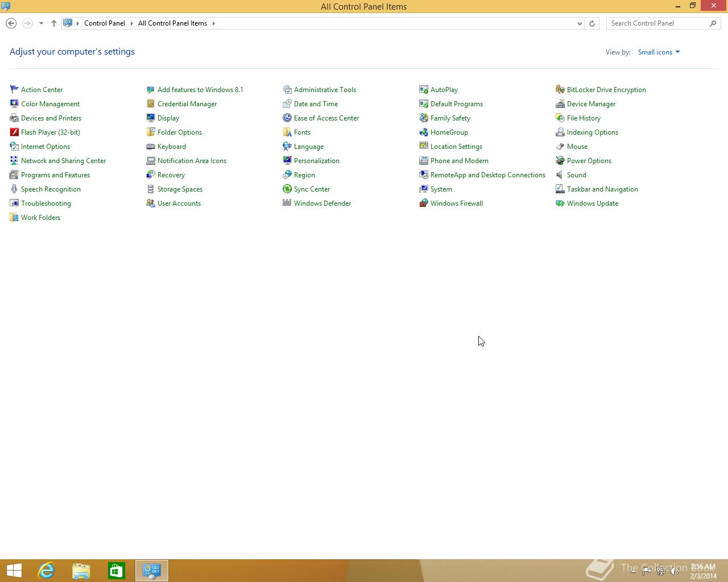
Task: Click the Work Folders icon
Action: click(x=14, y=217)
